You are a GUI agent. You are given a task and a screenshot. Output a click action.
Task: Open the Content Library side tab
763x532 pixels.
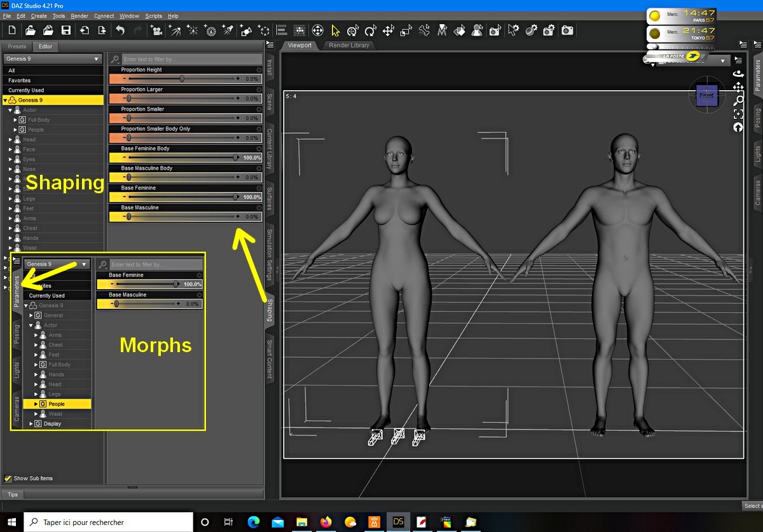[270, 149]
